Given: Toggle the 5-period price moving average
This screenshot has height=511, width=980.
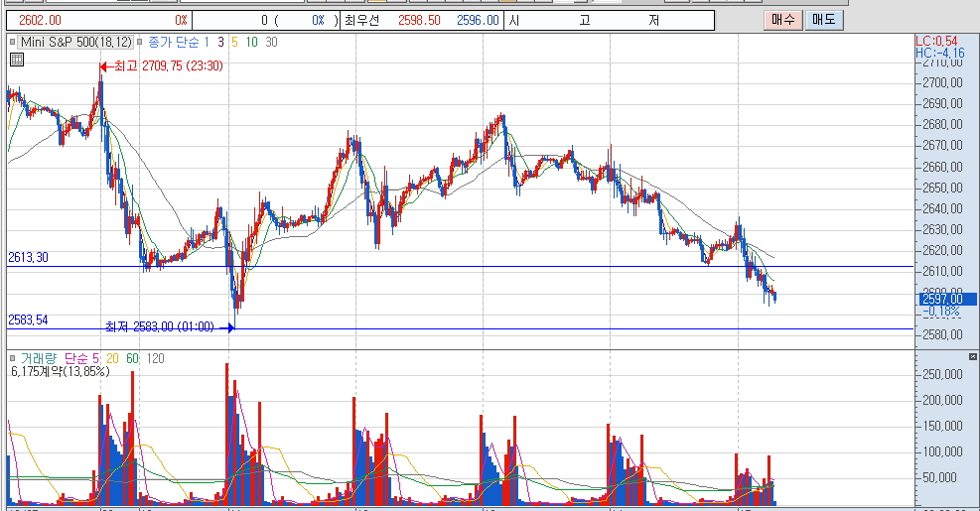Looking at the screenshot, I should click(234, 42).
